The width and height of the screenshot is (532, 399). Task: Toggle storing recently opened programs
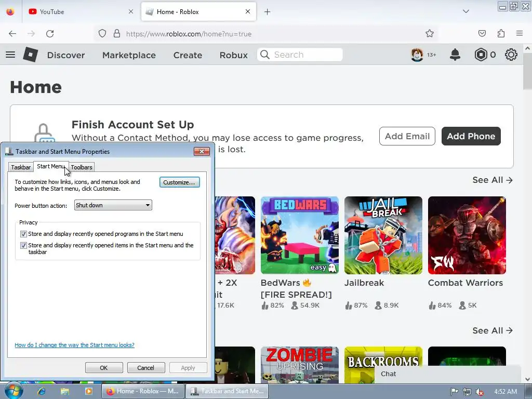pyautogui.click(x=23, y=234)
